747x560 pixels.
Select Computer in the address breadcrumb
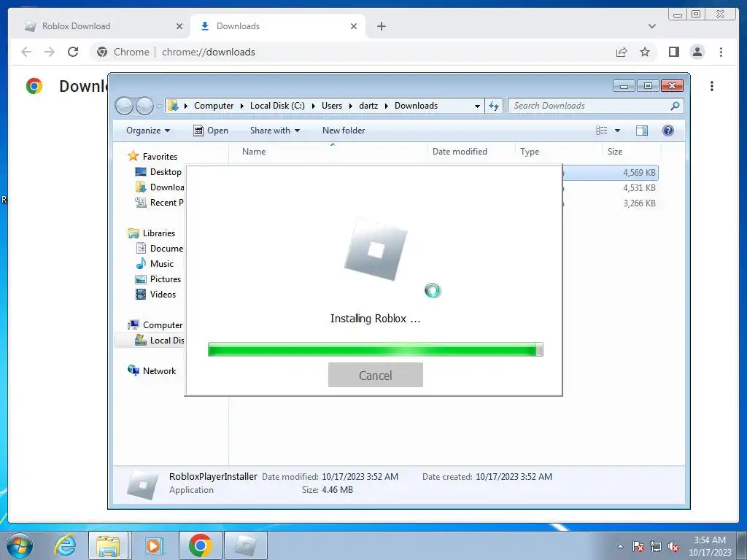pos(214,106)
